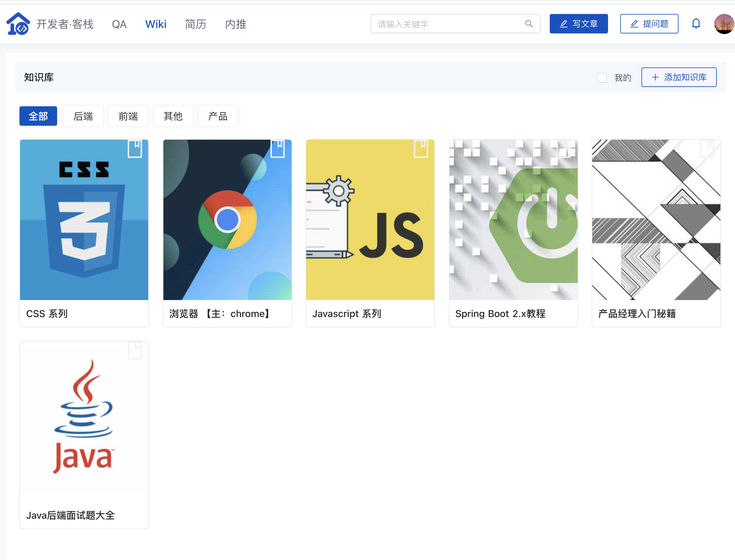Focus the 请输入关键字 search field

pyautogui.click(x=455, y=24)
